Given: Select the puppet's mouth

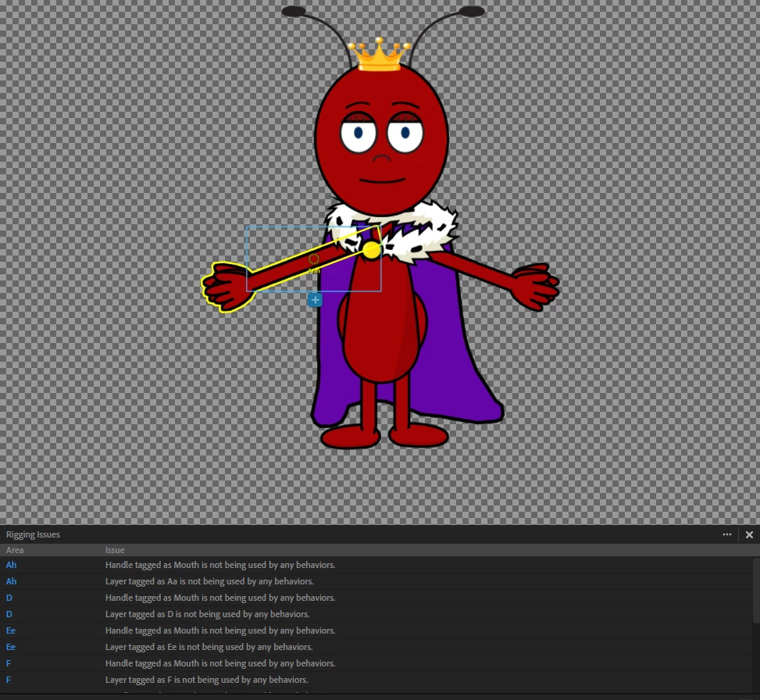Looking at the screenshot, I should tap(383, 180).
